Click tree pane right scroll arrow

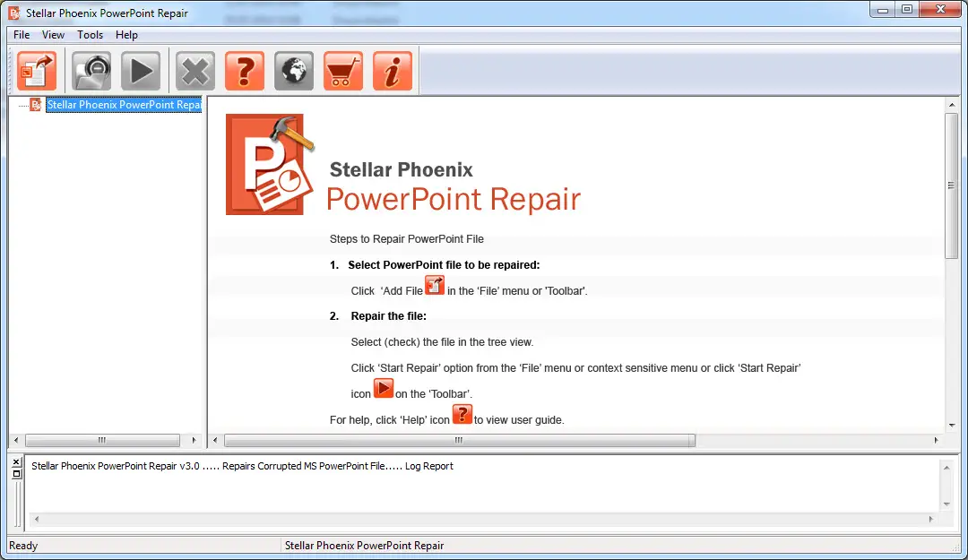[x=194, y=440]
